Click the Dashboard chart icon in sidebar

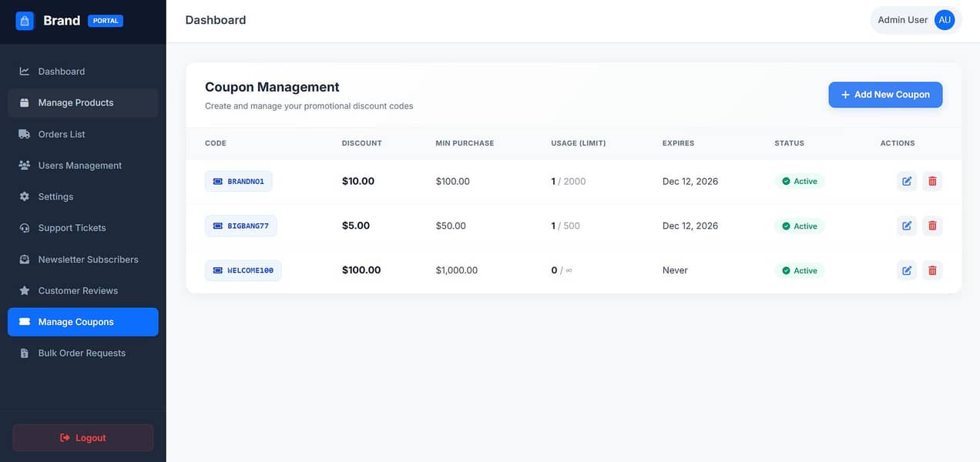(25, 72)
